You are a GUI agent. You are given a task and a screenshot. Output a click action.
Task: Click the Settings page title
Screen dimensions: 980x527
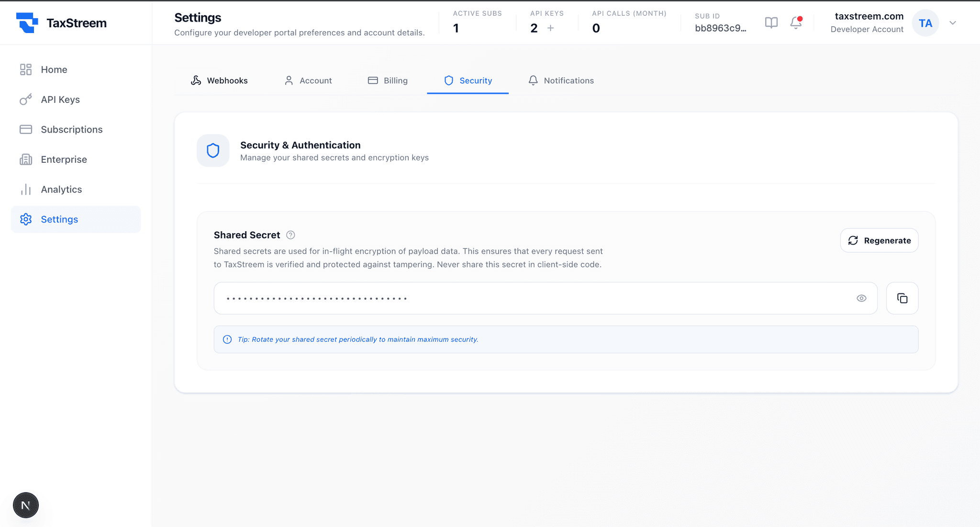[x=198, y=18]
